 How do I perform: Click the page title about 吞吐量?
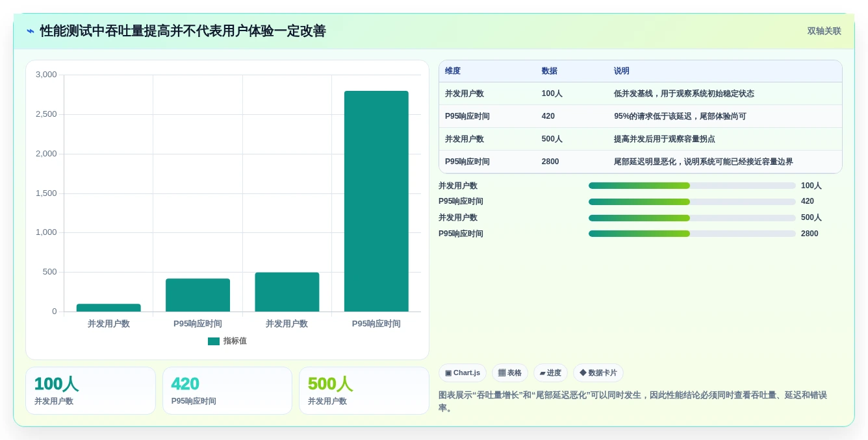click(x=183, y=31)
